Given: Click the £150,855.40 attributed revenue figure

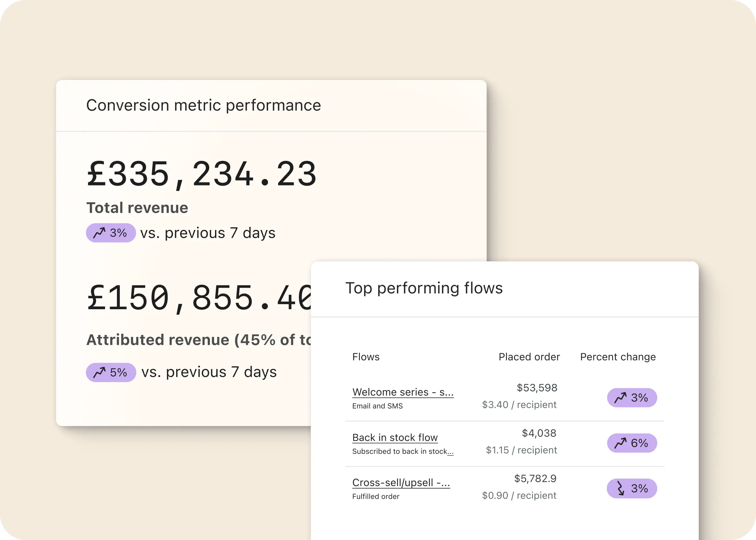Looking at the screenshot, I should 199,298.
